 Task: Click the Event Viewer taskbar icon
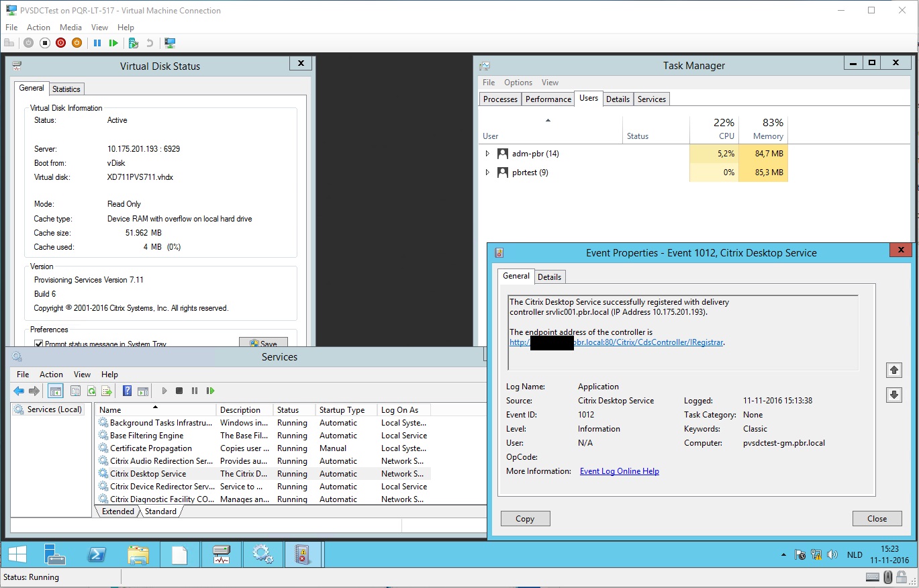303,555
